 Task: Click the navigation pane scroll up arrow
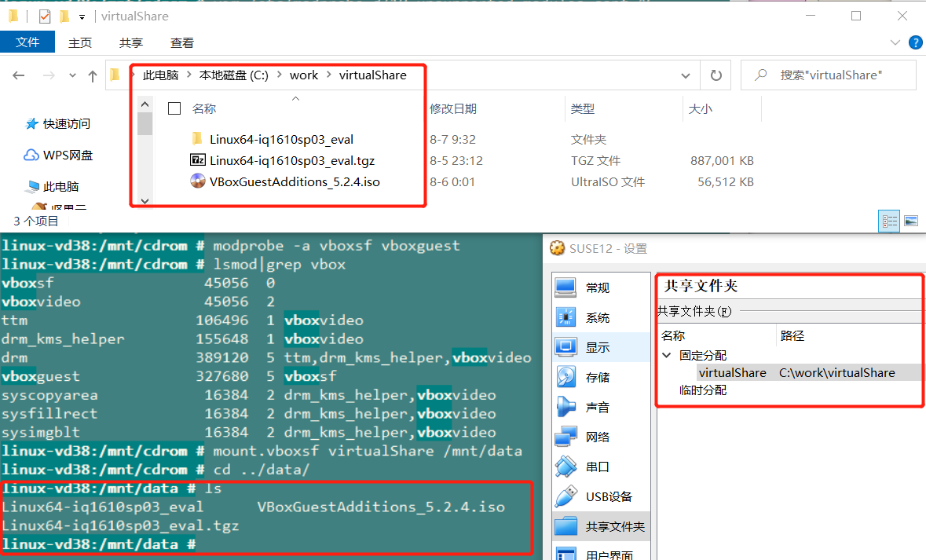pyautogui.click(x=145, y=104)
